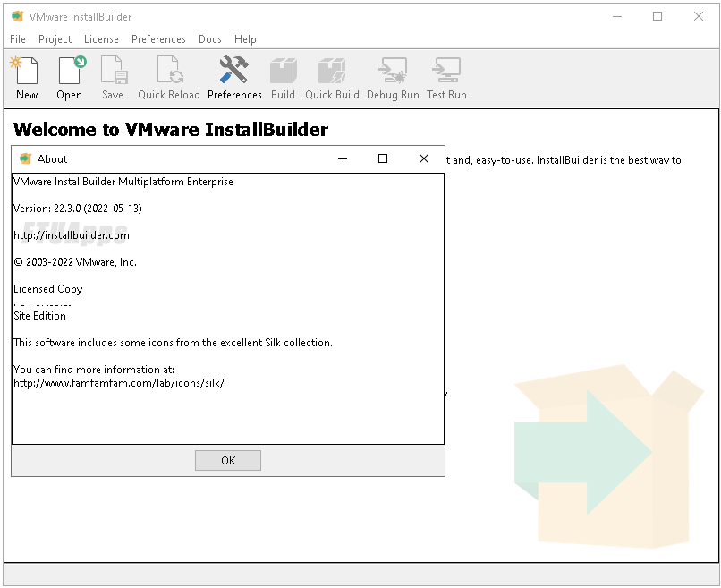Maximize the About dialog

383,158
